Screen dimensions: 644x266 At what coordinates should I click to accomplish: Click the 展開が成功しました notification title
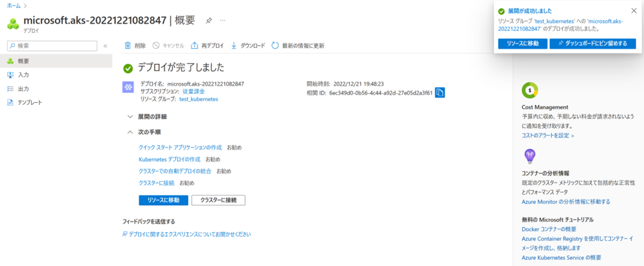tap(530, 11)
